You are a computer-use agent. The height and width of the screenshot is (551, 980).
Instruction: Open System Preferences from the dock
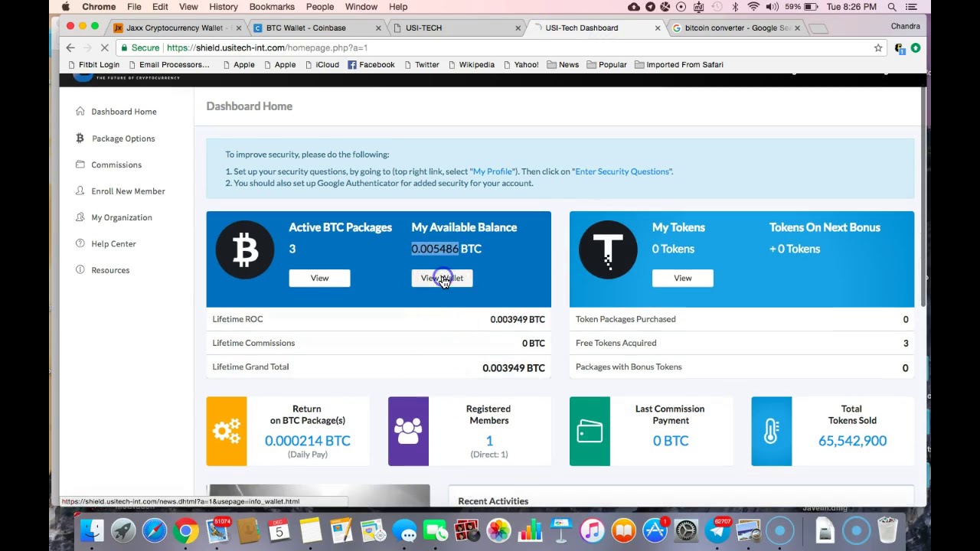(686, 530)
